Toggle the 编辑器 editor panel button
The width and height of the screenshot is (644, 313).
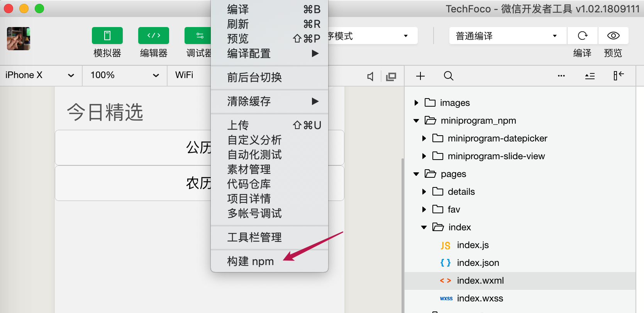click(154, 36)
